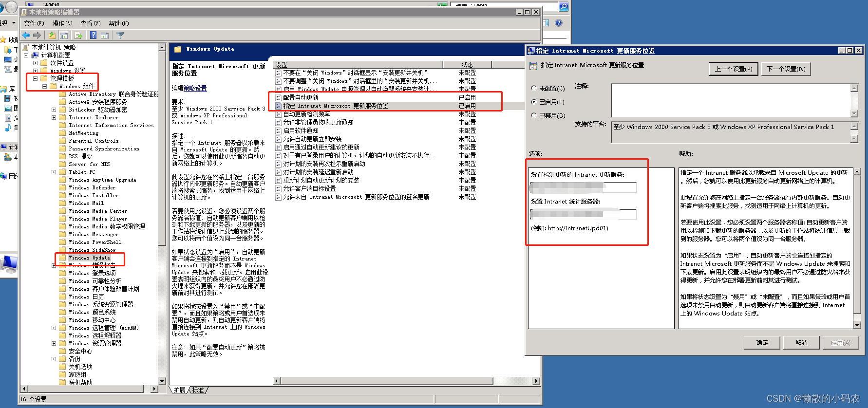Click the Forward arrow in Group Policy Editor toolbar
The width and height of the screenshot is (868, 408).
37,35
